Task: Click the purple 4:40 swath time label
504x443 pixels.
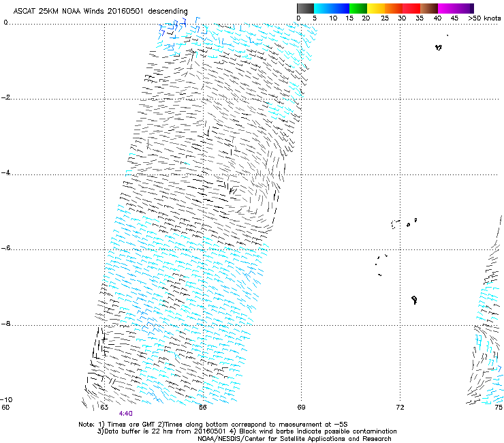Action: pyautogui.click(x=126, y=414)
